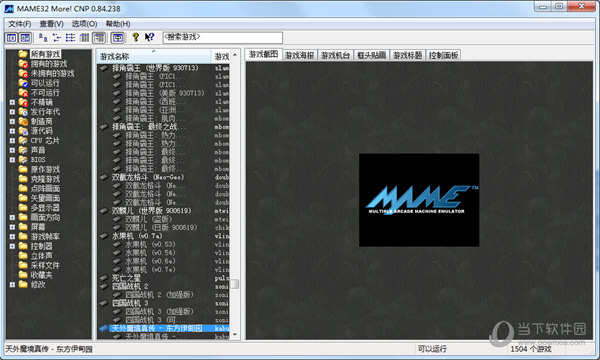Switch to small icons view
The width and height of the screenshot is (600, 360).
pos(57,37)
